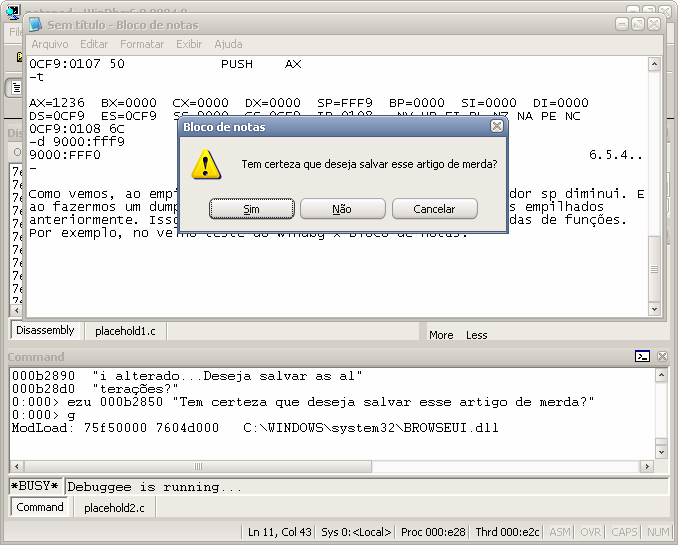Viewport: 678px width, 545px height.
Task: Click the Less button in Disassembly panel
Action: (x=477, y=335)
